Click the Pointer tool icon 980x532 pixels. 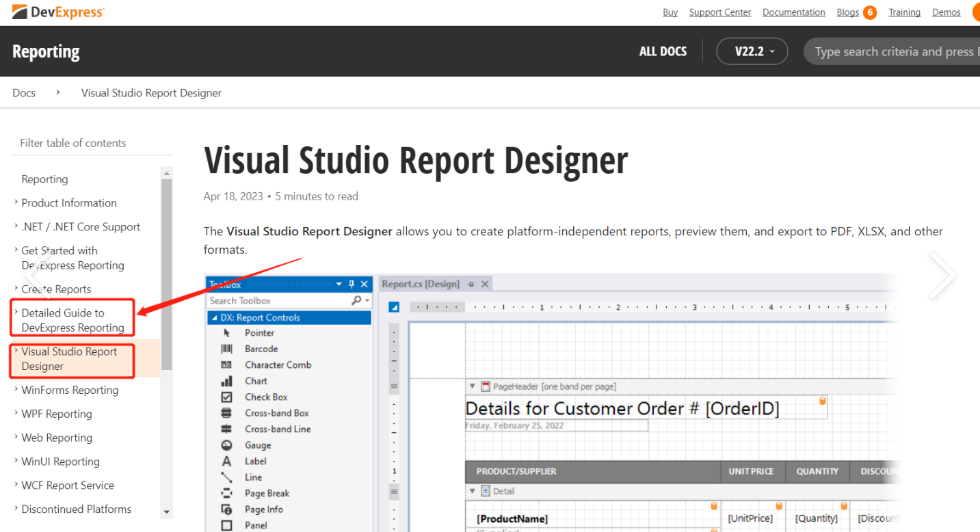pyautogui.click(x=227, y=333)
